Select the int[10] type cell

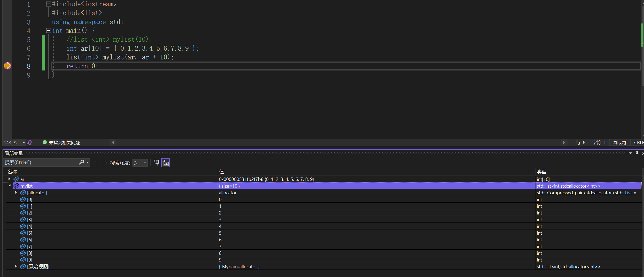588,179
